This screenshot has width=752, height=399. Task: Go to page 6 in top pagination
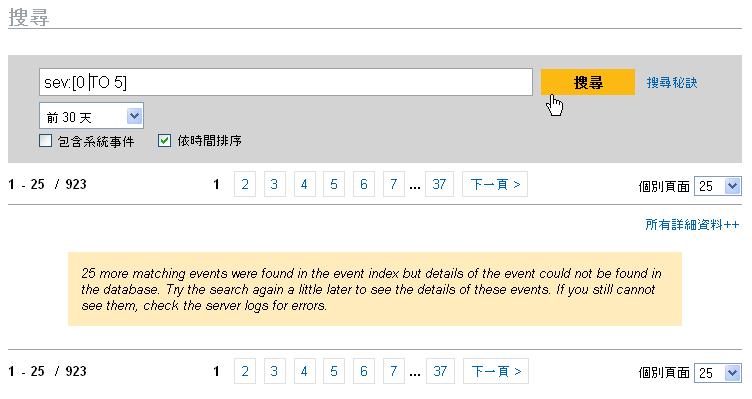point(364,184)
